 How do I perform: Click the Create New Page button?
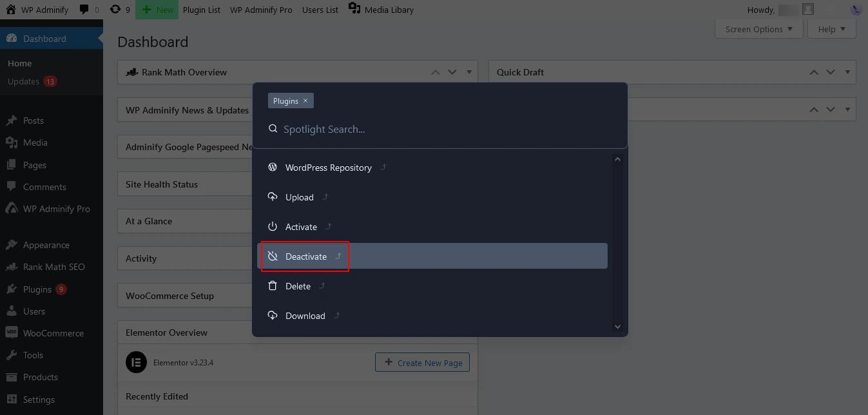click(422, 362)
